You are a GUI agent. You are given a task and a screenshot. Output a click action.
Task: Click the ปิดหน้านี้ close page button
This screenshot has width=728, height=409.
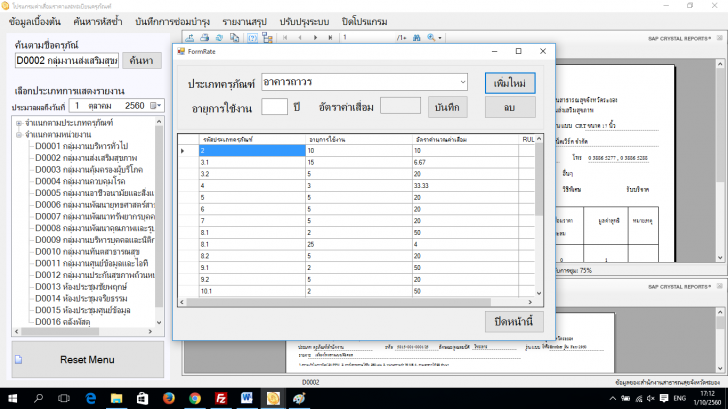click(x=514, y=322)
